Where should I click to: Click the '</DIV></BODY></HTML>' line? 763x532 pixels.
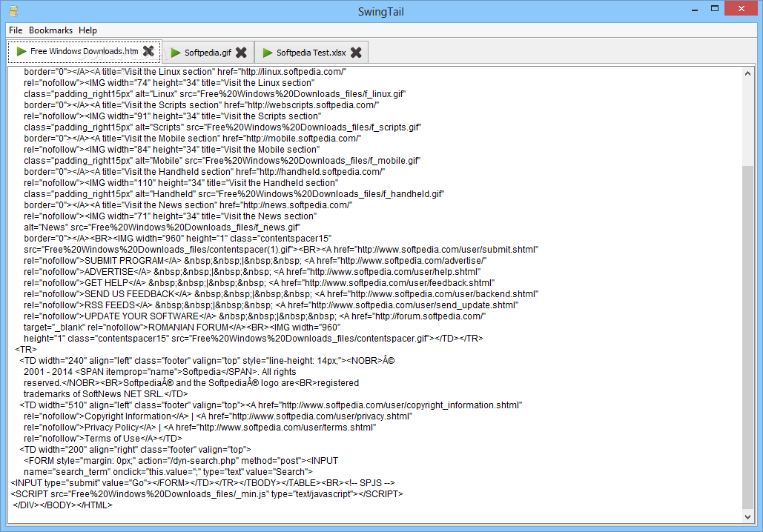[63, 505]
